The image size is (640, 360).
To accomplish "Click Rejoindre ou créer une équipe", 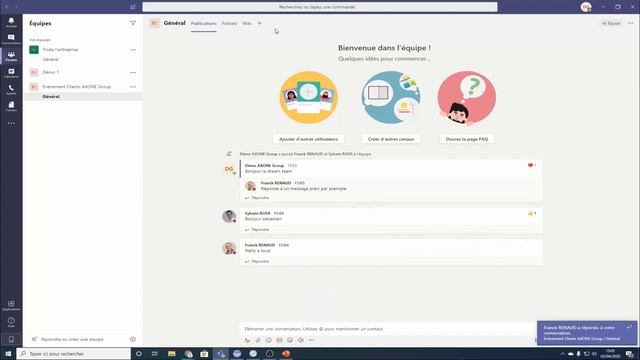I will click(72, 339).
